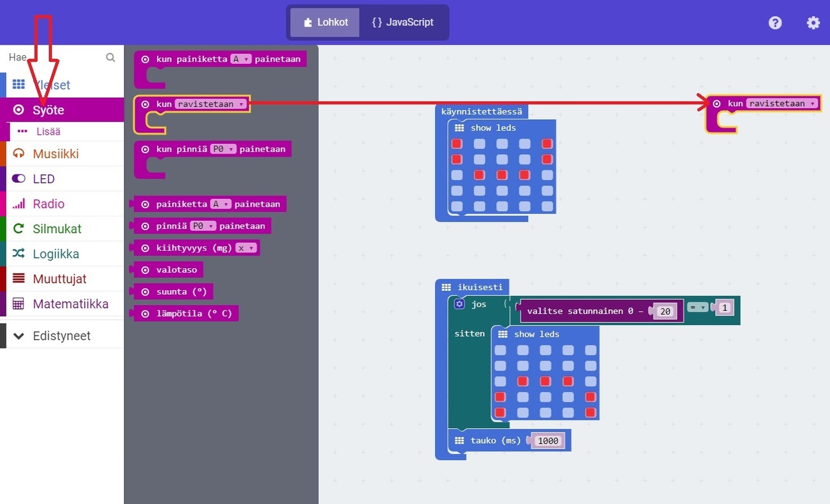Switch to the JavaScript tab
The image size is (830, 504).
click(x=403, y=22)
